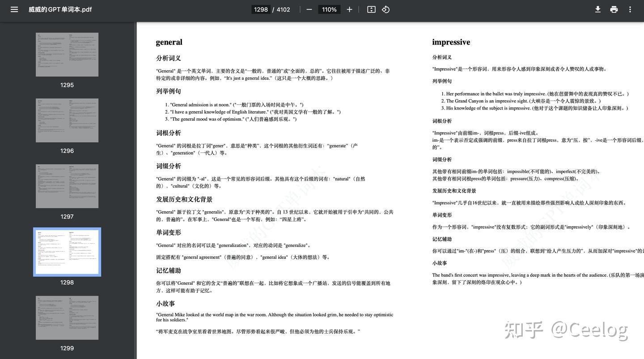The height and width of the screenshot is (359, 644).
Task: Open the print dialog
Action: click(614, 9)
